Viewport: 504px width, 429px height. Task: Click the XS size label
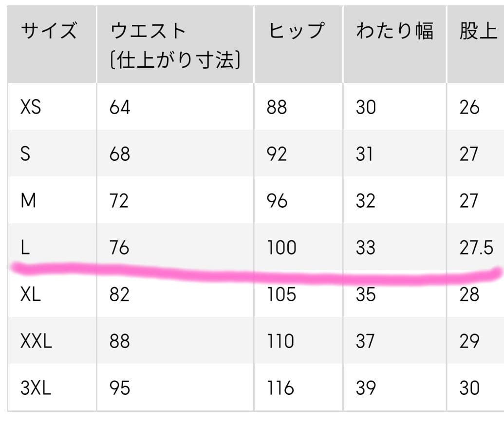pyautogui.click(x=31, y=107)
